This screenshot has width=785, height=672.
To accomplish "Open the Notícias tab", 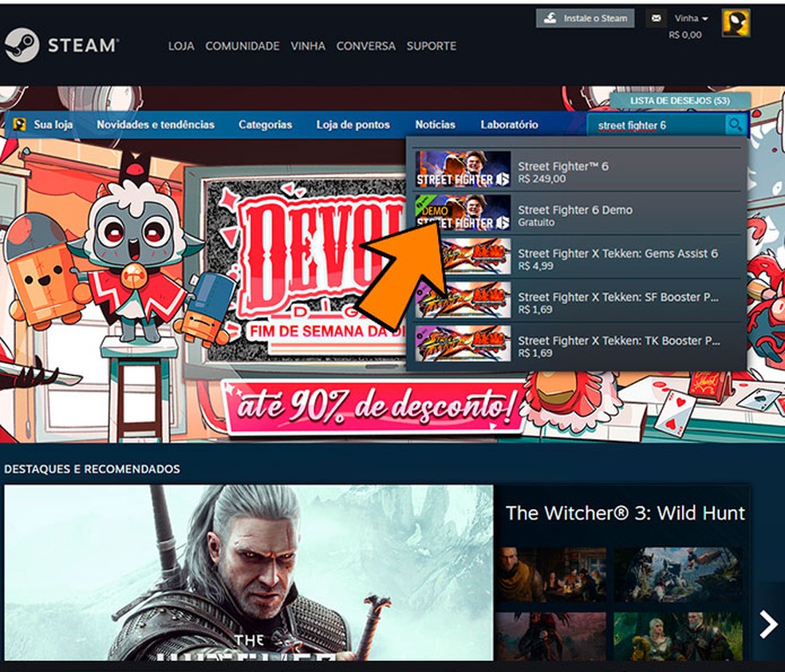I will click(x=435, y=125).
